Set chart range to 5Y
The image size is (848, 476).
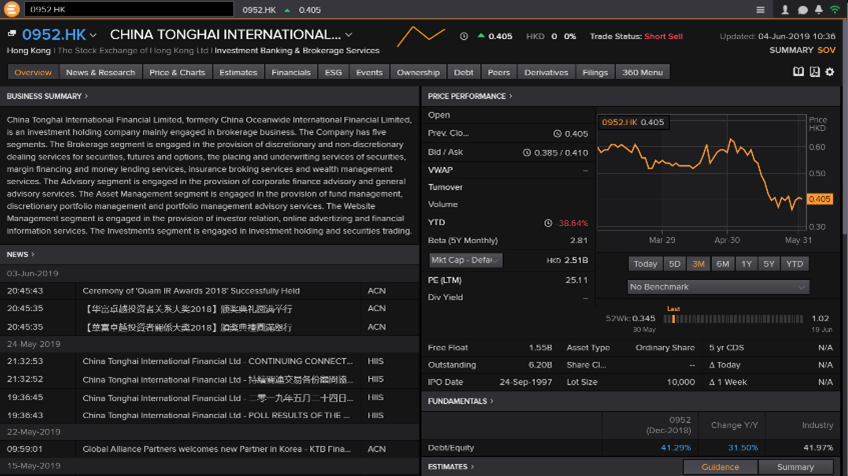768,264
